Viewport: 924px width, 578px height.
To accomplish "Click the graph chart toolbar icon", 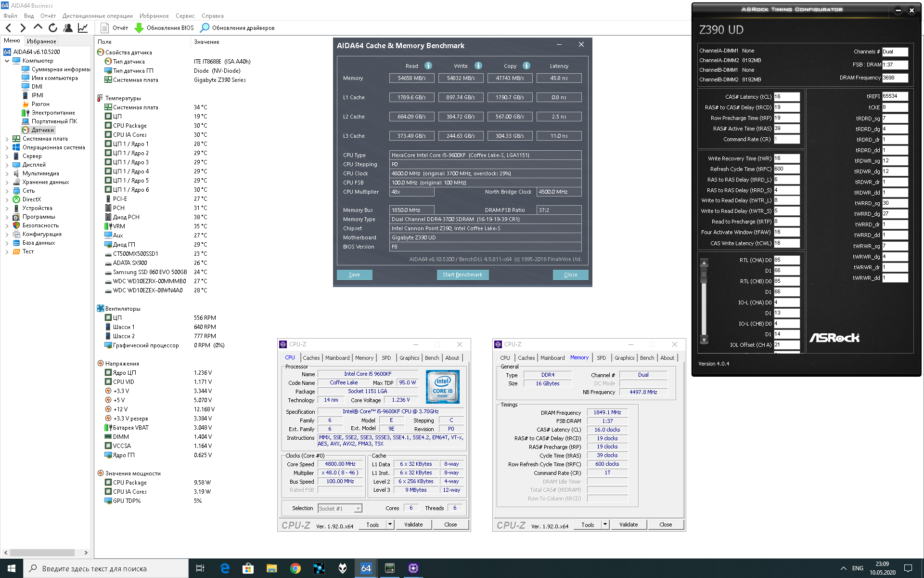I will point(83,28).
